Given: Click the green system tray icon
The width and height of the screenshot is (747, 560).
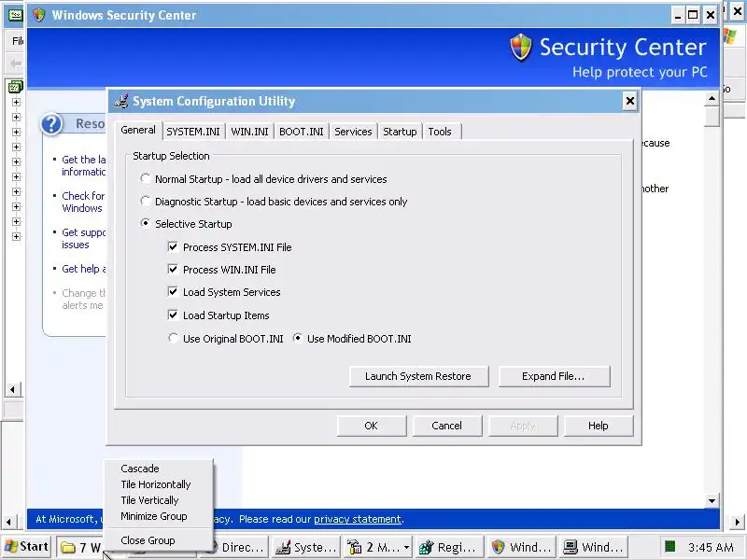Looking at the screenshot, I should 669,546.
